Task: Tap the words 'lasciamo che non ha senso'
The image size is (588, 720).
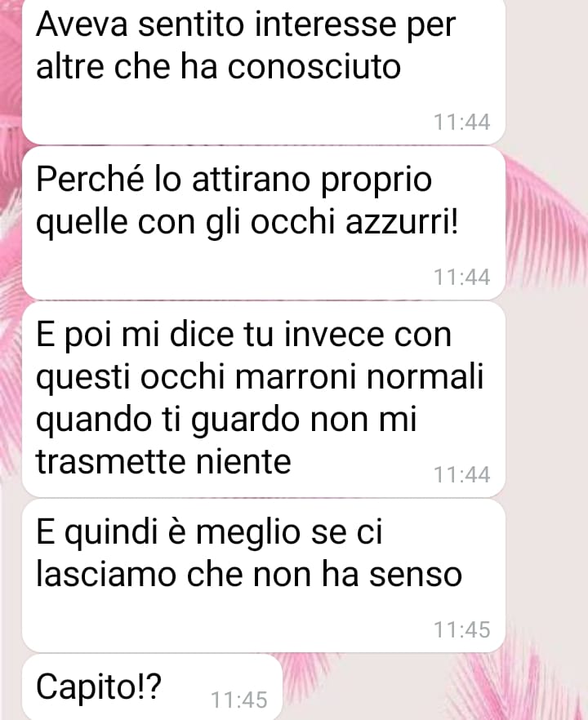Action: [248, 575]
